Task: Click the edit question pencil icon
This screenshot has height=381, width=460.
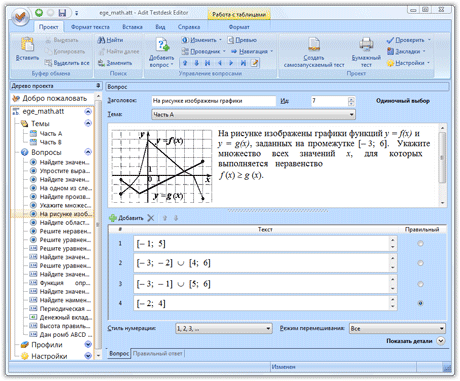Action: click(x=254, y=63)
